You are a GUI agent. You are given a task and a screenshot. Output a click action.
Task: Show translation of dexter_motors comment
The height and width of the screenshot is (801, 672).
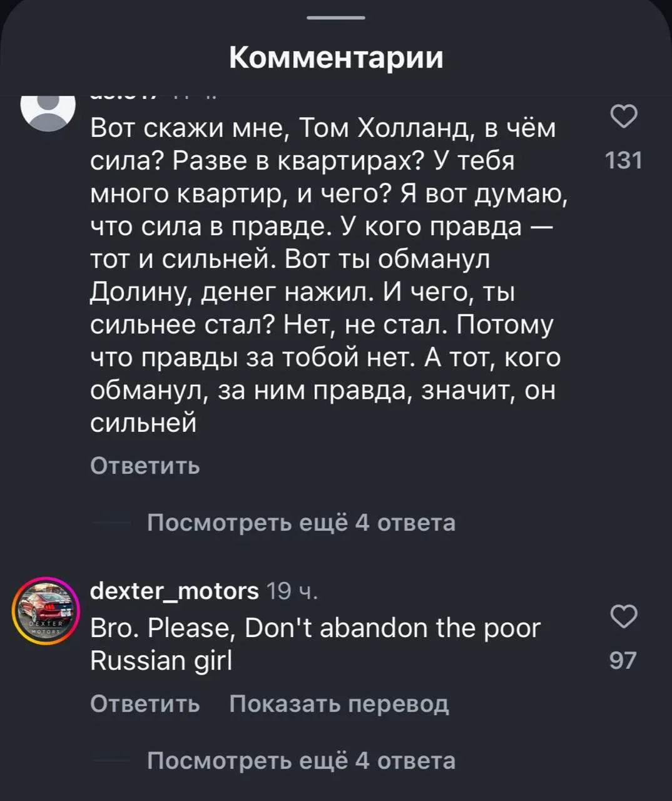click(339, 704)
